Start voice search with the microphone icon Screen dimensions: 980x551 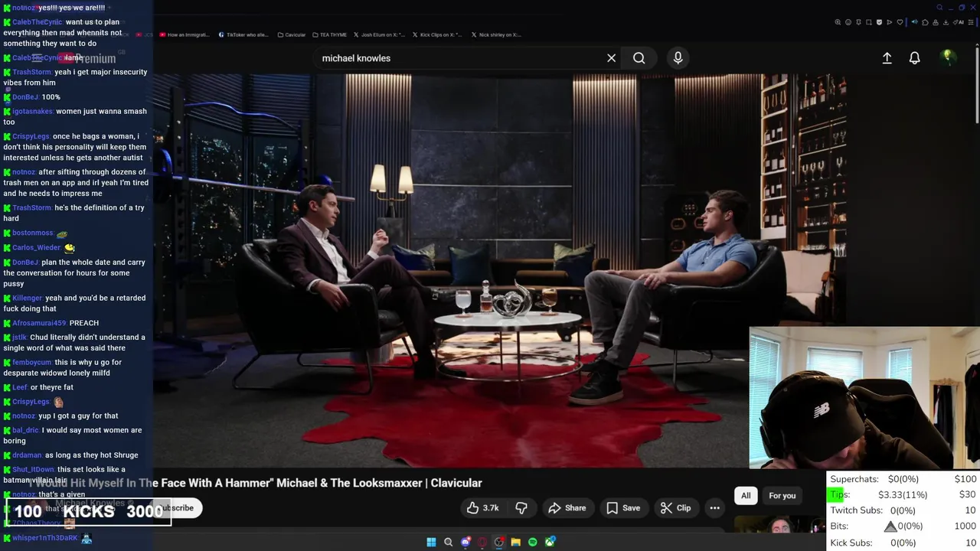[678, 58]
